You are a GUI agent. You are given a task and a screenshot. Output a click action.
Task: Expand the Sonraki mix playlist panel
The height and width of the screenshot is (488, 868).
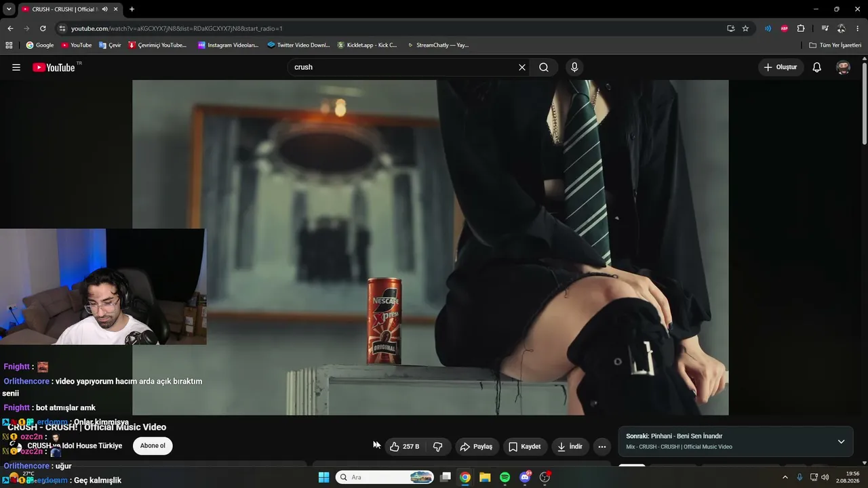(841, 441)
